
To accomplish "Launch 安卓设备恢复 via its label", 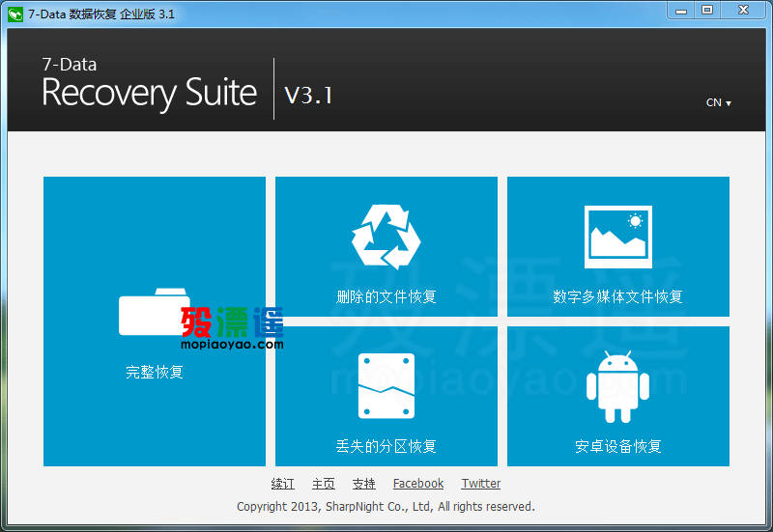I will (x=617, y=446).
